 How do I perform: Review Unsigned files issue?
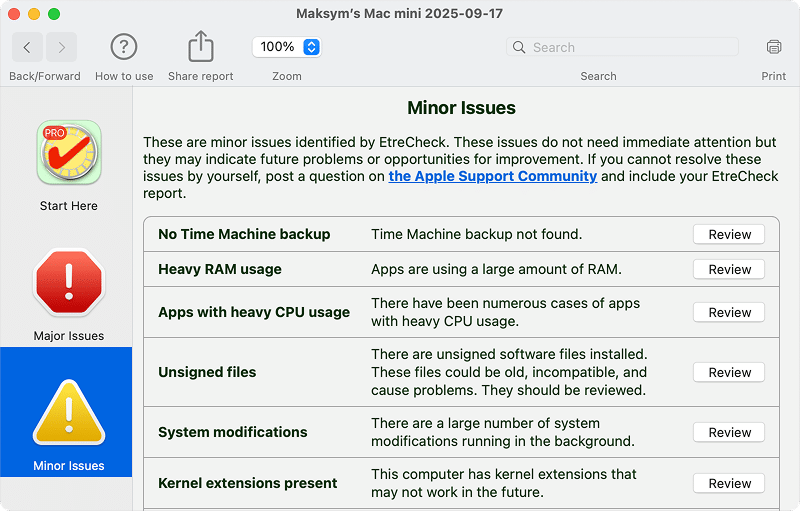click(729, 372)
